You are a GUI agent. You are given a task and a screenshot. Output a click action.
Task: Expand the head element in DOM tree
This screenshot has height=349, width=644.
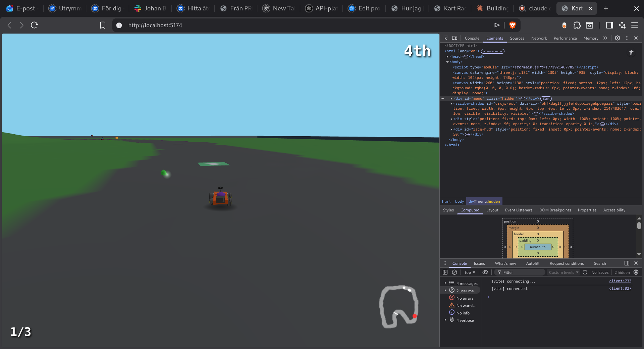click(447, 57)
